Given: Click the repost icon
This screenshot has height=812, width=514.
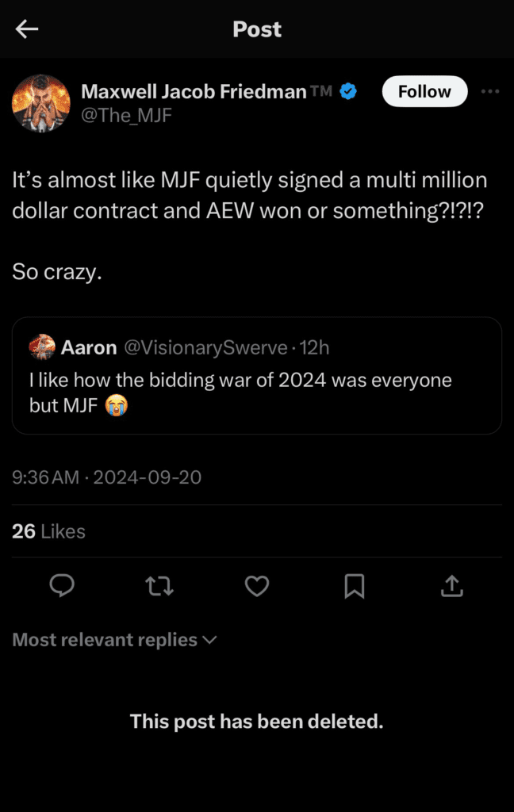Looking at the screenshot, I should pyautogui.click(x=159, y=586).
